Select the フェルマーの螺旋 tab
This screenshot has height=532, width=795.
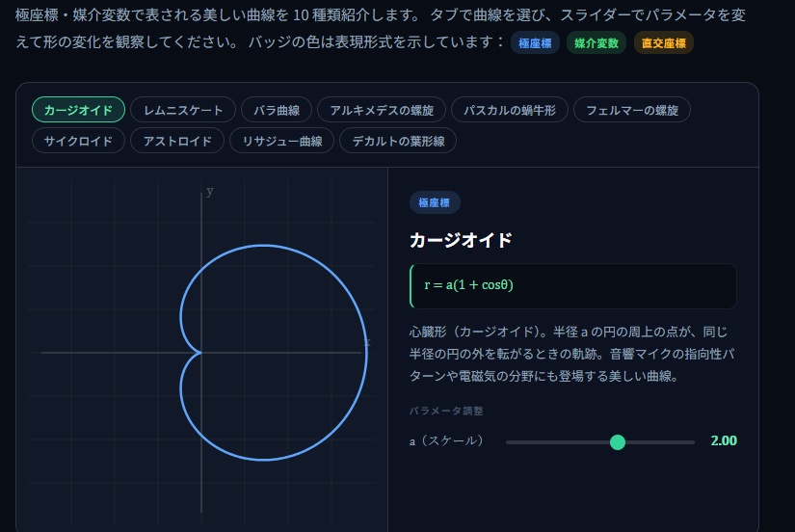pyautogui.click(x=632, y=110)
